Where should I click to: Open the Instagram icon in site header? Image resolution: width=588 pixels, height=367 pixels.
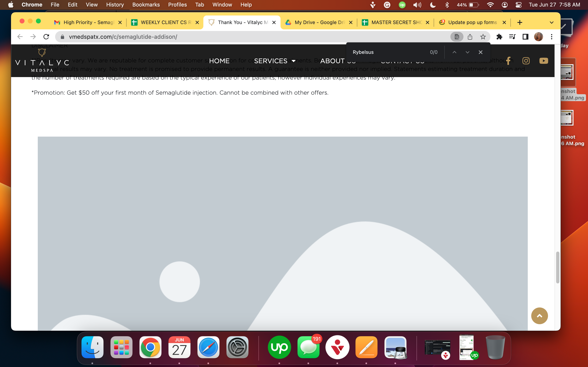pos(526,61)
